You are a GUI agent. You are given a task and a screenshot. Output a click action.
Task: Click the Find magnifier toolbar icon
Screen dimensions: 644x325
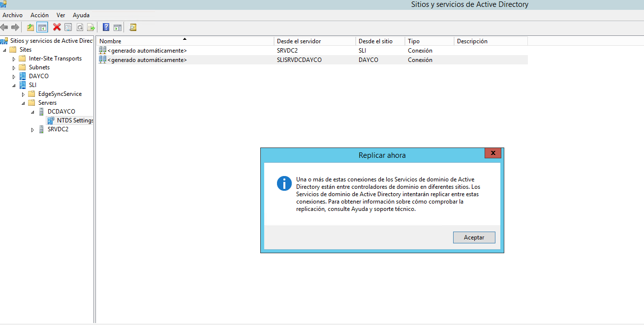tap(133, 28)
